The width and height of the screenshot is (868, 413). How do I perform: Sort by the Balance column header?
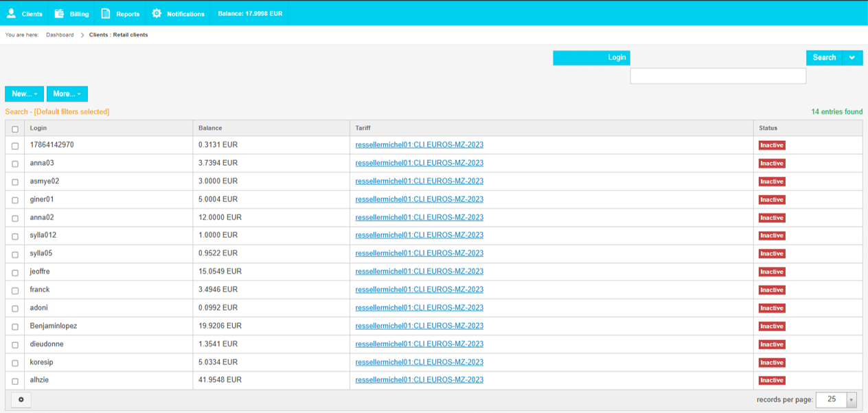(x=210, y=128)
